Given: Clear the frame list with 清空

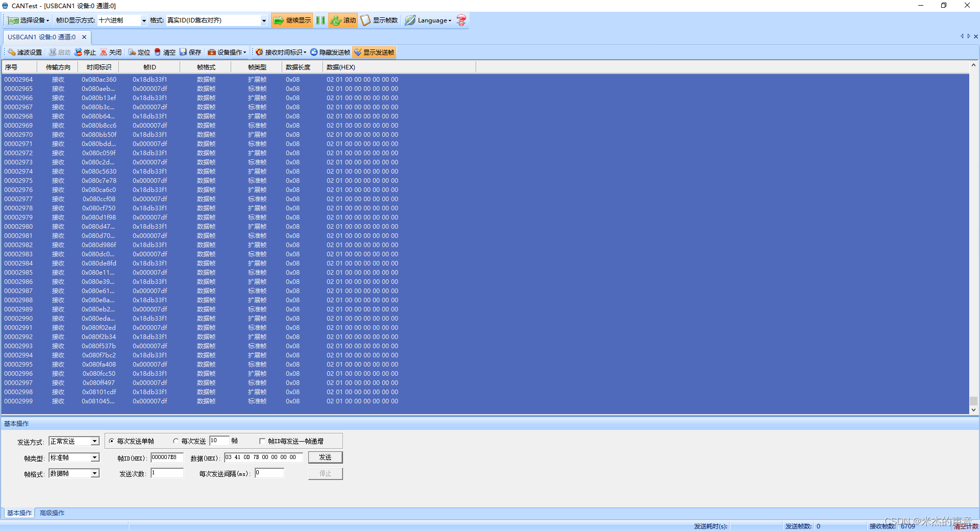Looking at the screenshot, I should (x=164, y=52).
